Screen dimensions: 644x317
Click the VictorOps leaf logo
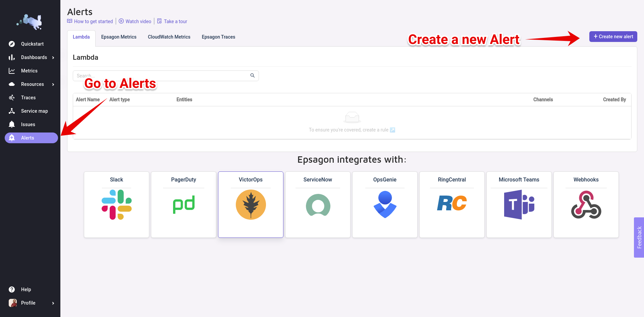pos(251,205)
